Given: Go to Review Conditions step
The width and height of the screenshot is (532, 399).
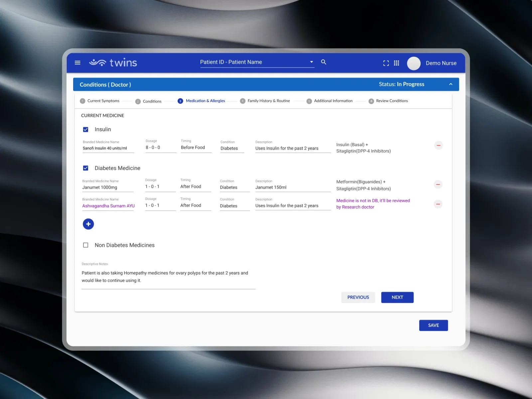Looking at the screenshot, I should (388, 101).
